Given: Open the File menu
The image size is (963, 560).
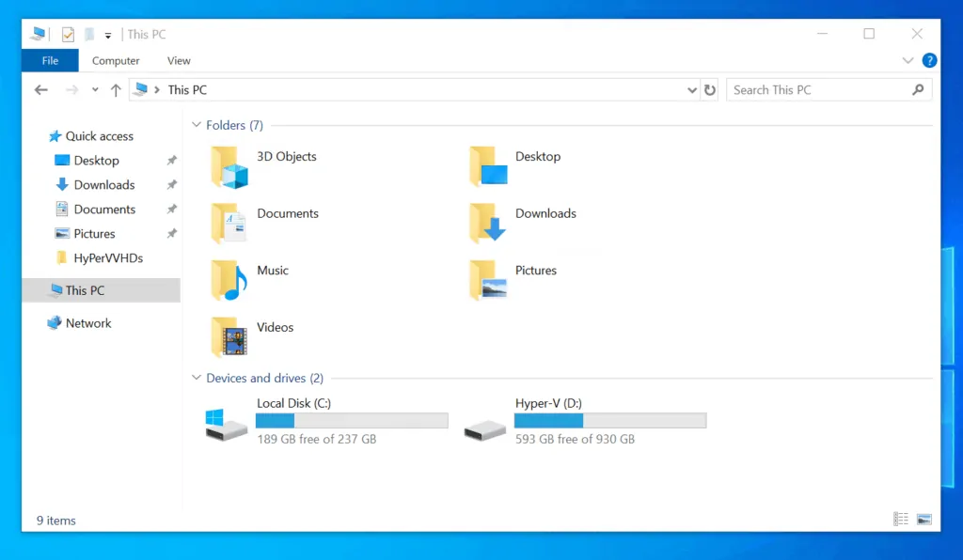Looking at the screenshot, I should [x=50, y=60].
